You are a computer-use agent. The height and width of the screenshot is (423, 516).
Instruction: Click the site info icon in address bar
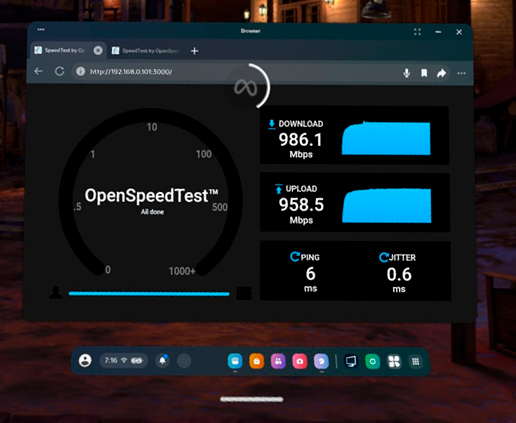click(x=80, y=71)
